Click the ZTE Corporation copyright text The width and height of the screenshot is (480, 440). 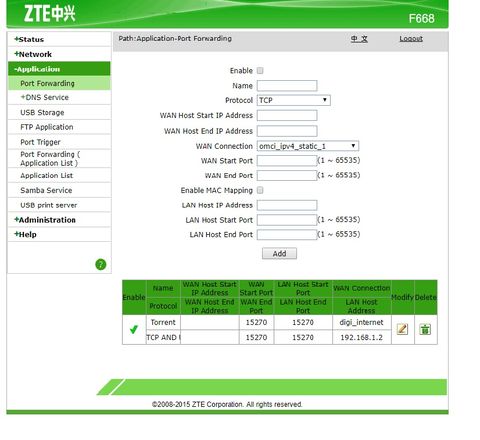tap(227, 404)
